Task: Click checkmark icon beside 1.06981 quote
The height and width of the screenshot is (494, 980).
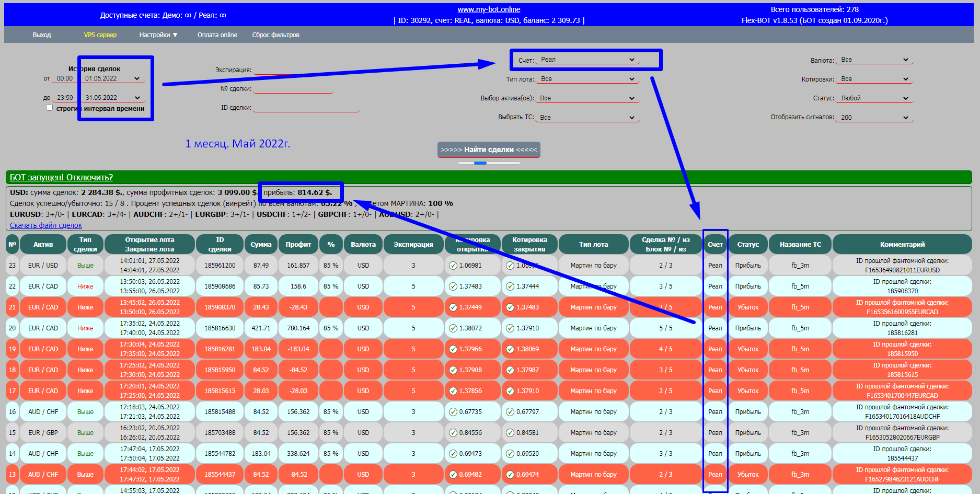Action: pyautogui.click(x=453, y=266)
